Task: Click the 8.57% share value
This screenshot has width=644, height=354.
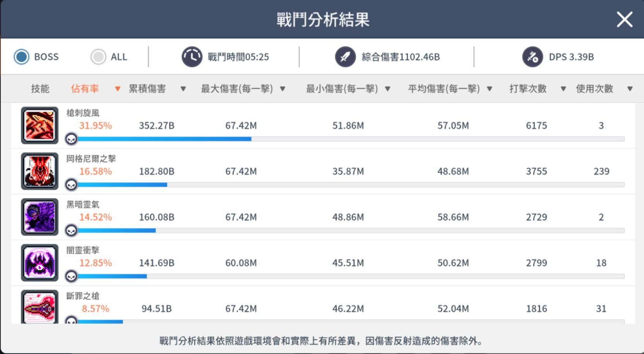Action: click(96, 308)
